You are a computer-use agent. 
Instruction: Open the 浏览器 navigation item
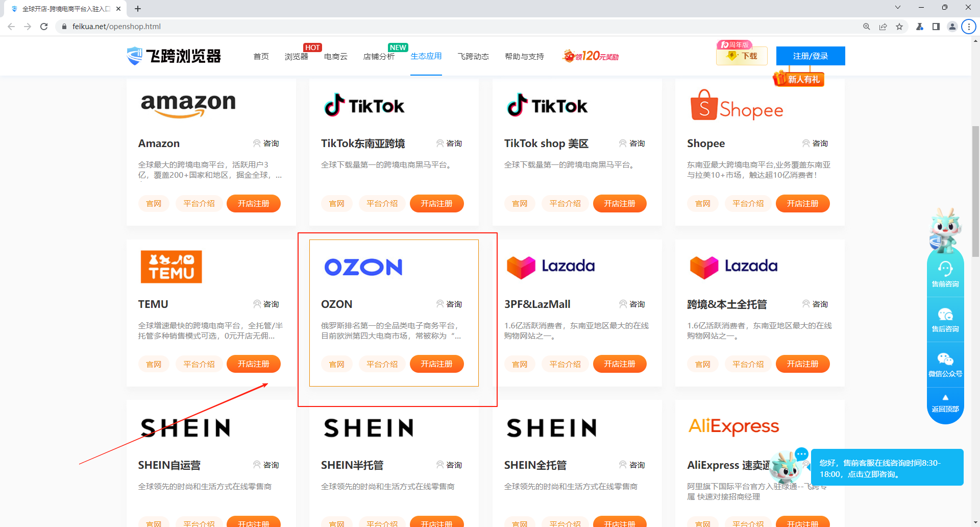(296, 56)
